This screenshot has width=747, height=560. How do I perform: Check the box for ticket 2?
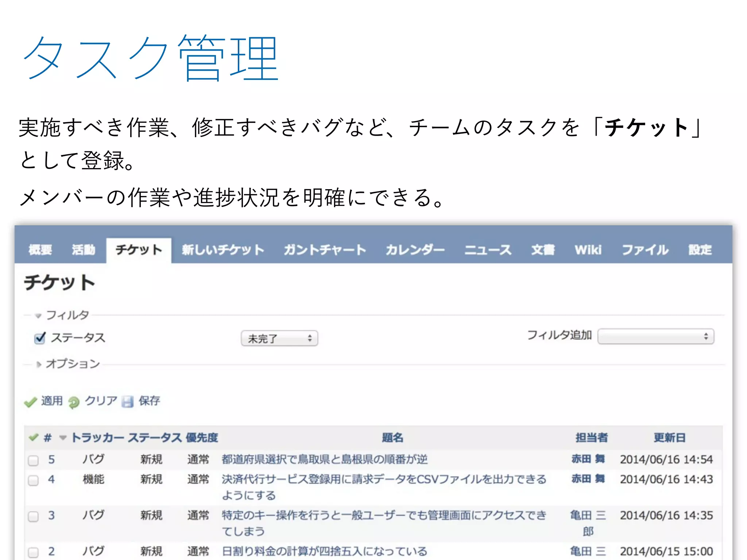point(34,552)
